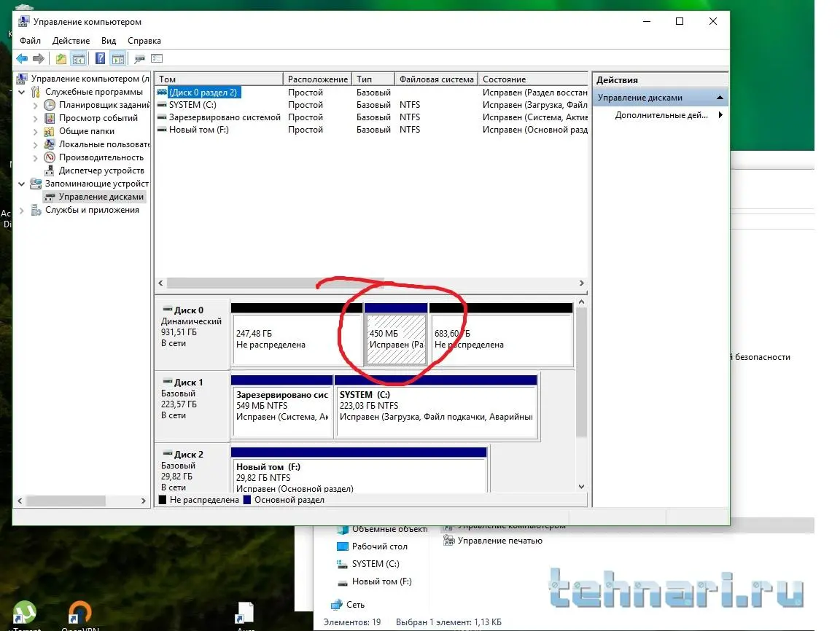Click the Службы и приложения icon in tree
The height and width of the screenshot is (631, 840).
point(36,210)
